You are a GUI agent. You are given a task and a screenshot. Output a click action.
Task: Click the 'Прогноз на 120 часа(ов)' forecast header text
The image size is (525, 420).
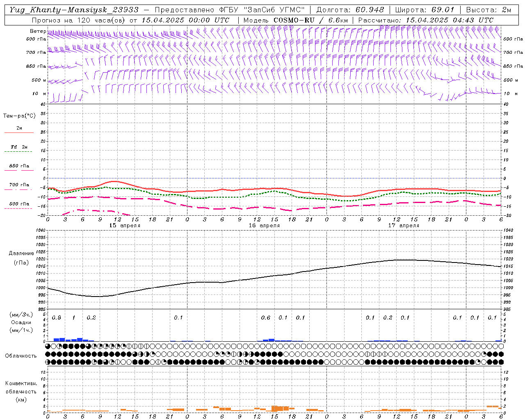tap(79, 20)
